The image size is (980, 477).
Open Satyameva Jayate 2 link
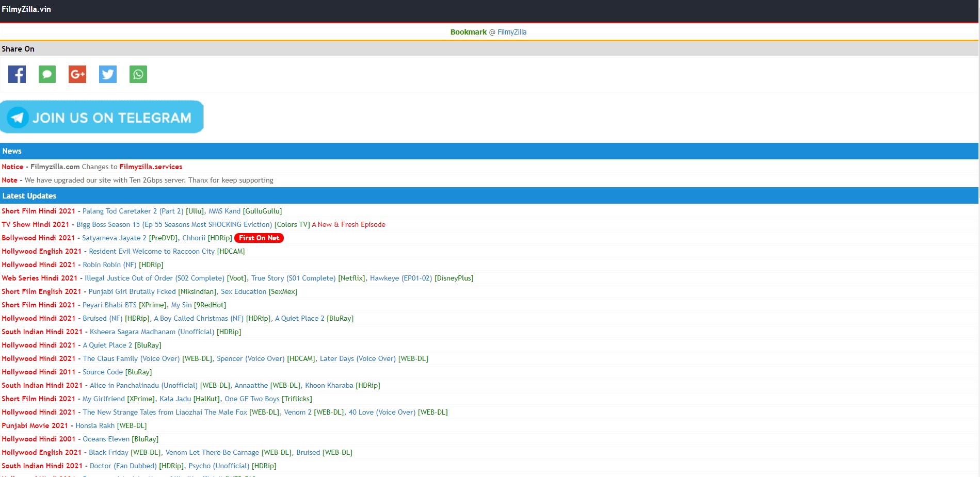tap(114, 238)
